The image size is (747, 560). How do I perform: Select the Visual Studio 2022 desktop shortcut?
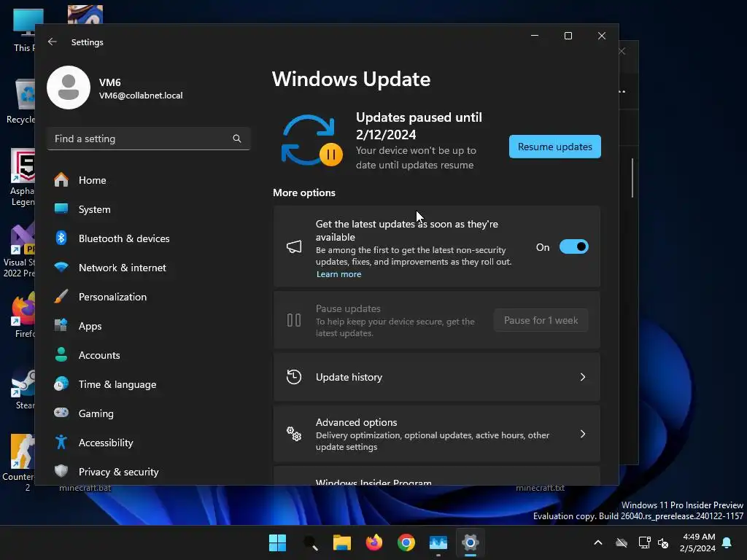[19, 250]
